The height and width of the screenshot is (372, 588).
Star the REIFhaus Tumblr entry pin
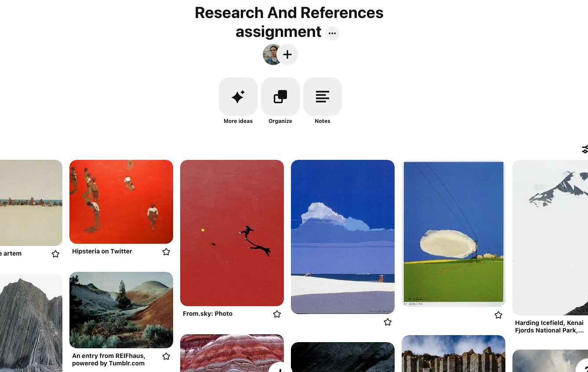[166, 356]
